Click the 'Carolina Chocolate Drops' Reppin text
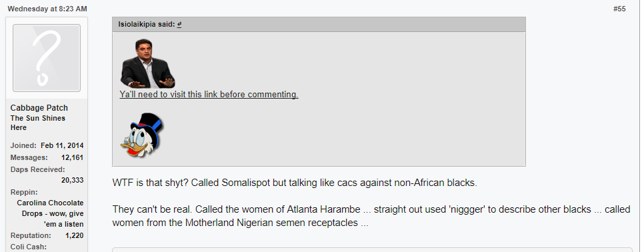This screenshot has height=252, width=644. point(50,213)
